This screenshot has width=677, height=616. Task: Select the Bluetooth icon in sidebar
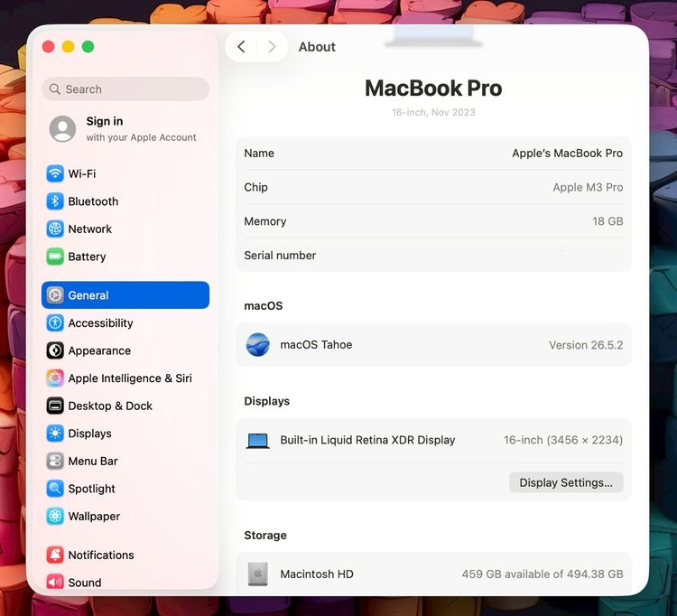[55, 201]
